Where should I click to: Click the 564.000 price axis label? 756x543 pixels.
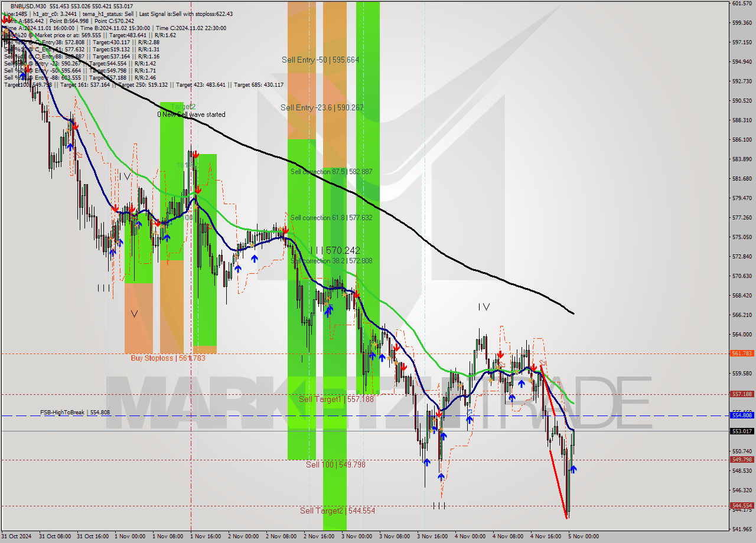tap(741, 334)
